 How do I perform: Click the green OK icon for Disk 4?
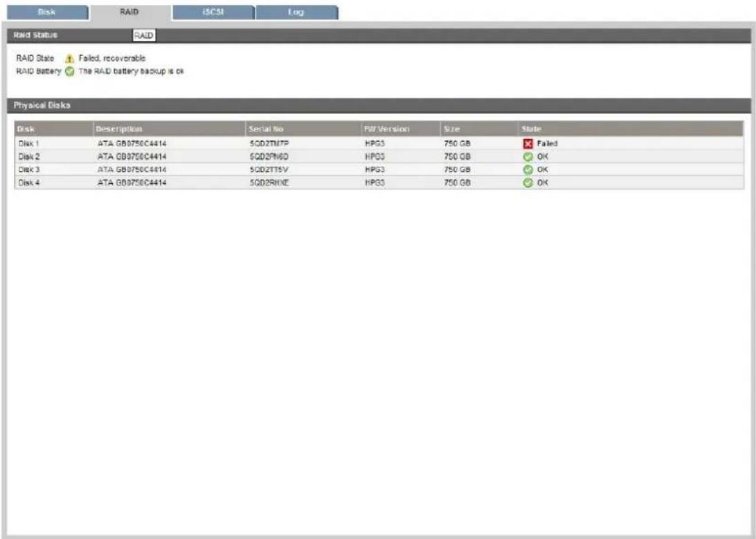[528, 183]
